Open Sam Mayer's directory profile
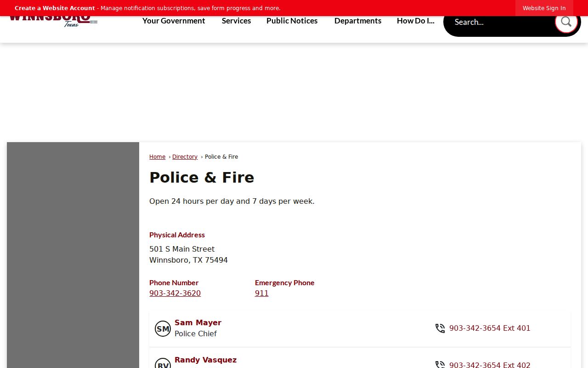Image resolution: width=588 pixels, height=368 pixels. [x=198, y=323]
